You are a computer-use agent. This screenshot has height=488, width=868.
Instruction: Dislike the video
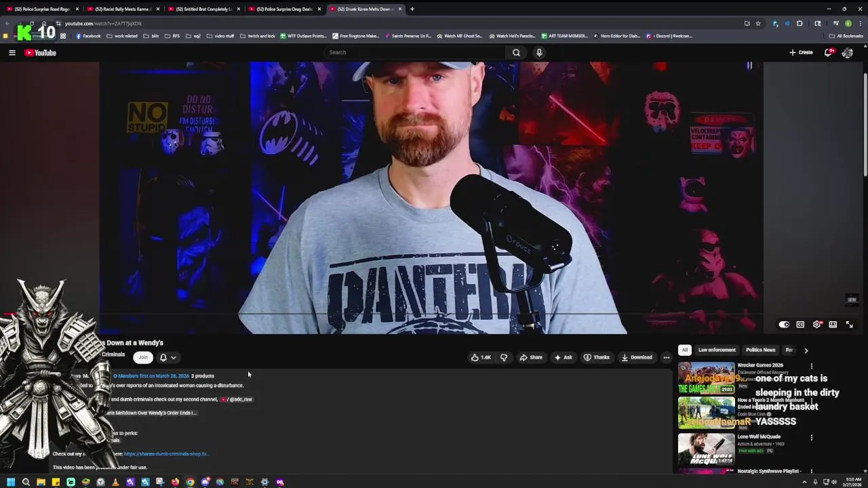point(504,357)
